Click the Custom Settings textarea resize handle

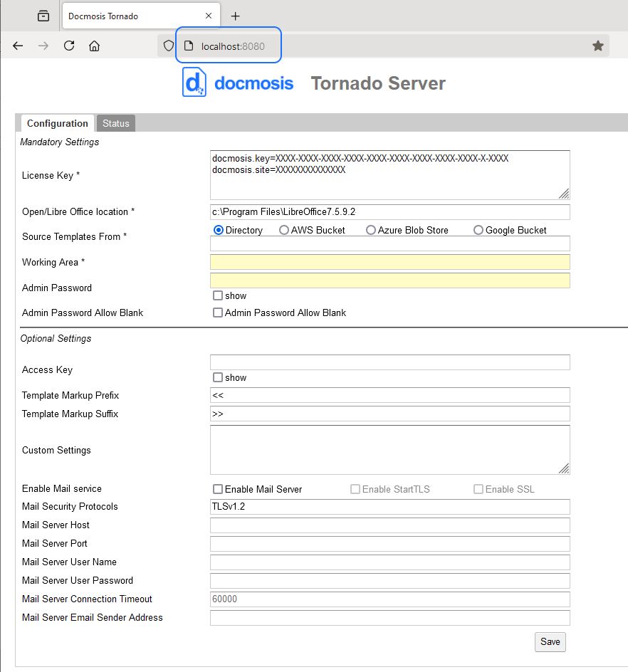[x=564, y=469]
